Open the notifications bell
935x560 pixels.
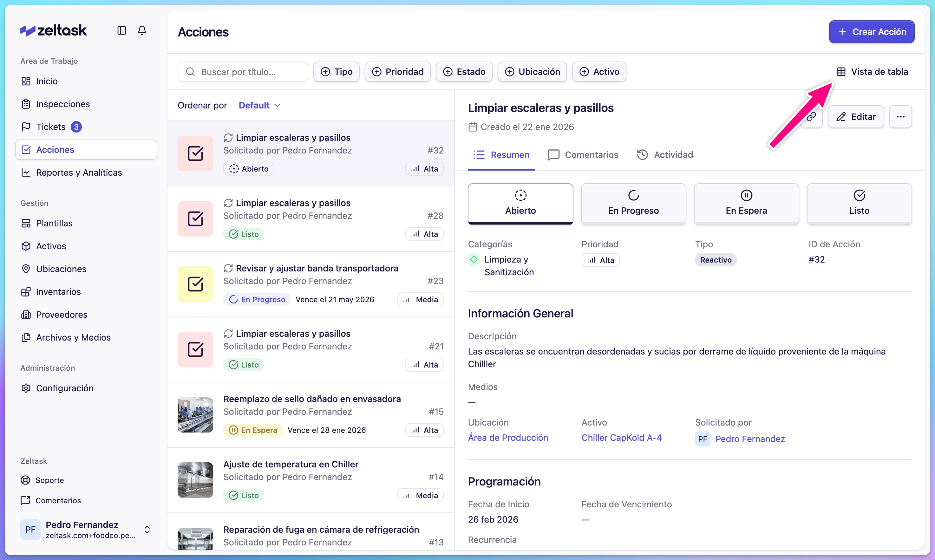142,30
